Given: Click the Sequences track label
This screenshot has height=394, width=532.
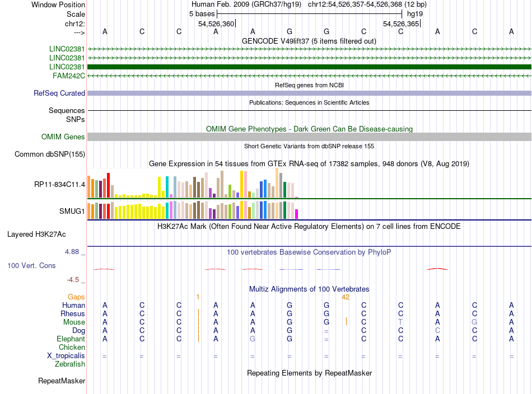Looking at the screenshot, I should pos(67,111).
